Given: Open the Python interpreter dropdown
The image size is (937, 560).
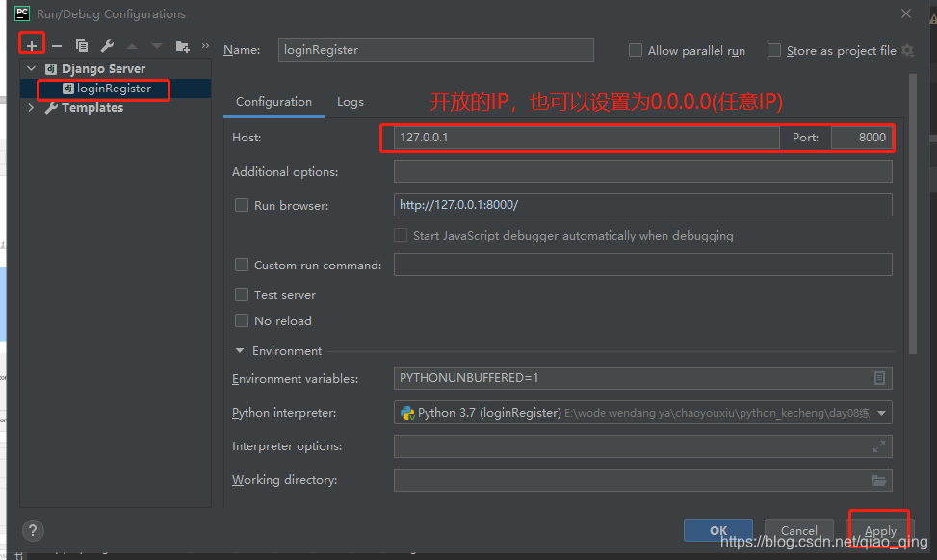Looking at the screenshot, I should coord(881,413).
